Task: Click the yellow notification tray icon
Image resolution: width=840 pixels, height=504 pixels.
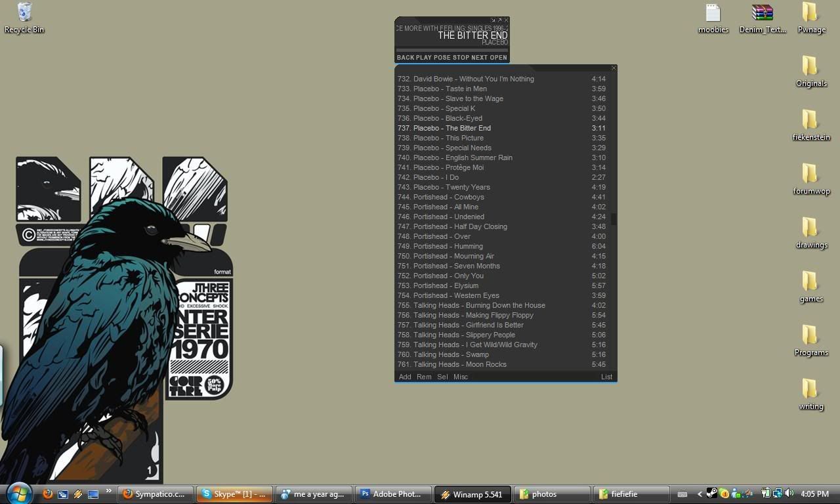Action: click(x=724, y=494)
